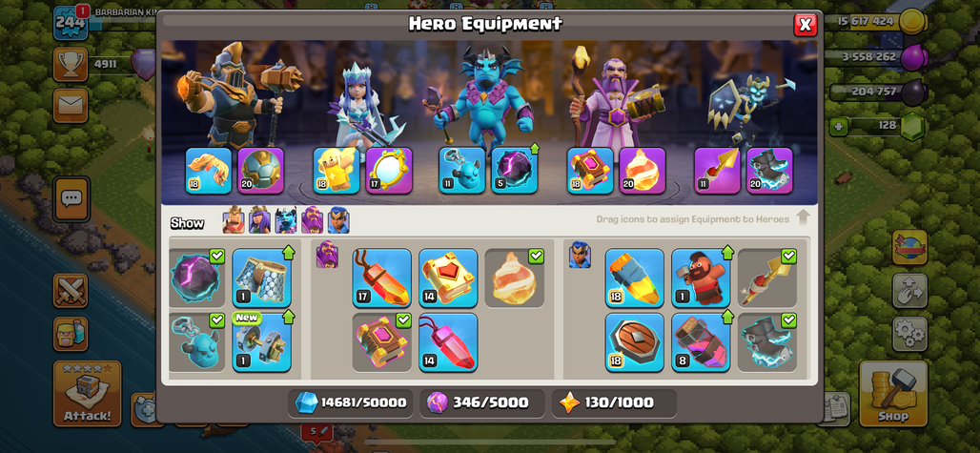Toggle the Grand Warden show filter
The height and width of the screenshot is (453, 980).
312,220
